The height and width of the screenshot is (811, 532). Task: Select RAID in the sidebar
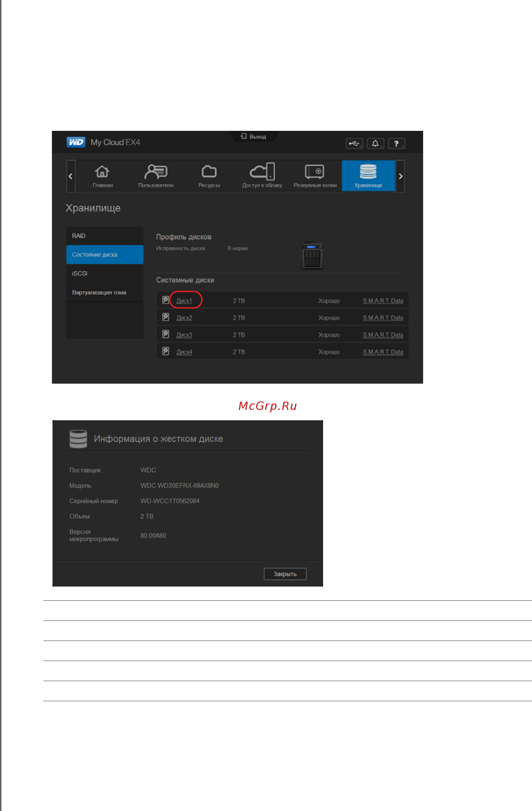click(105, 236)
